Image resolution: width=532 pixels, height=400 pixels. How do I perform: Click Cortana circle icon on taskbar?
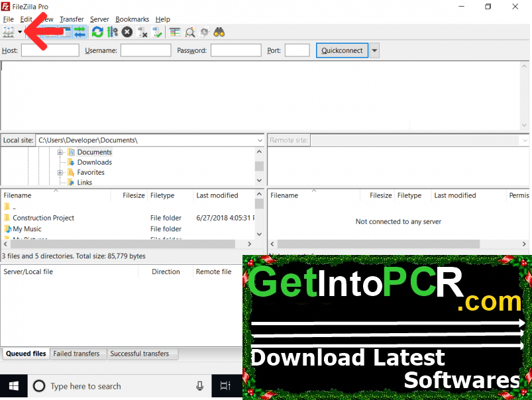pyautogui.click(x=38, y=386)
